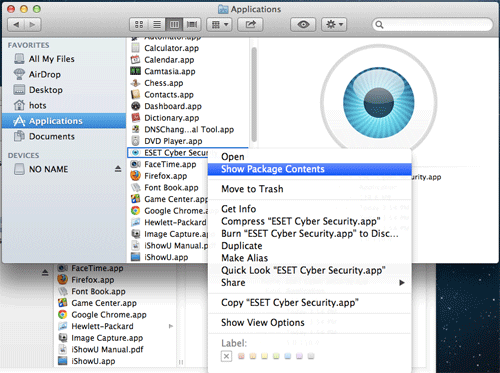Viewport: 500px width, 373px height.
Task: Clear label with the X swatch
Action: 226,356
